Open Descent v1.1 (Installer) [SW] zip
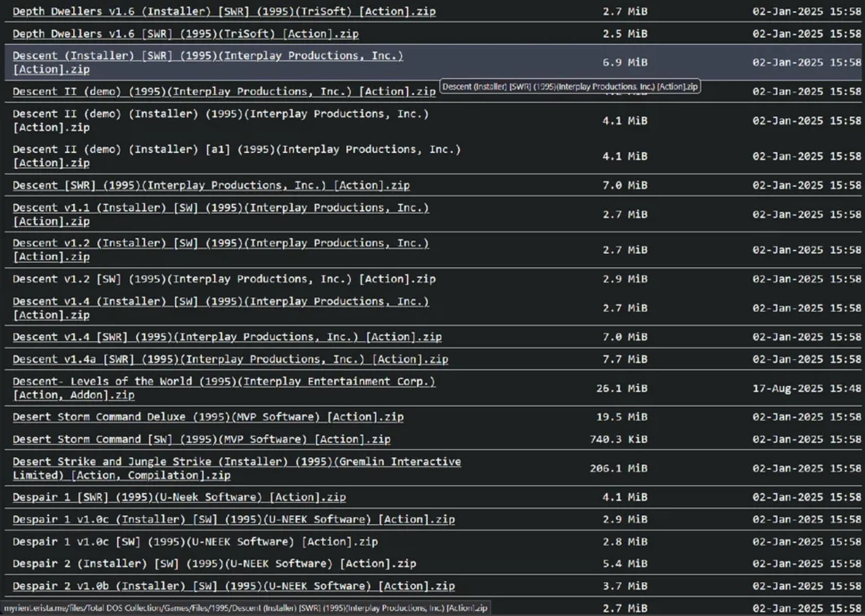The image size is (865, 616). (221, 214)
